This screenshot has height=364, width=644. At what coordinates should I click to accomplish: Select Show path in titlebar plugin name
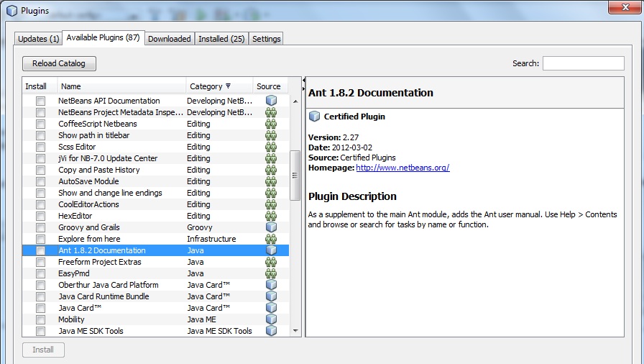93,135
